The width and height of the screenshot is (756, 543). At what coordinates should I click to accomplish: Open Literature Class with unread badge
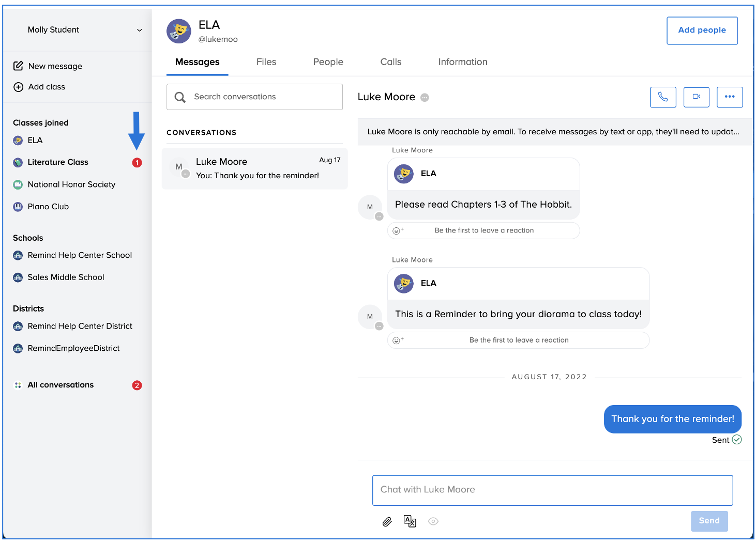(x=58, y=162)
